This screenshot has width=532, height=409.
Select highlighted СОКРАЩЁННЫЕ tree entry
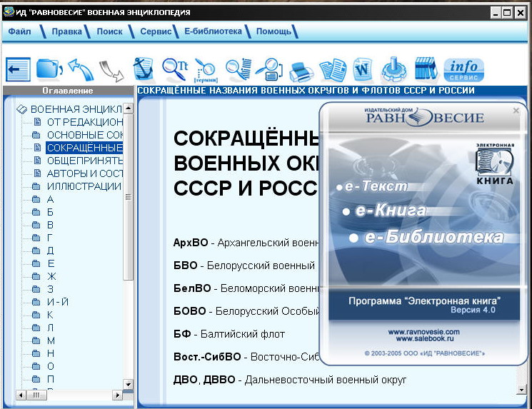(x=84, y=148)
